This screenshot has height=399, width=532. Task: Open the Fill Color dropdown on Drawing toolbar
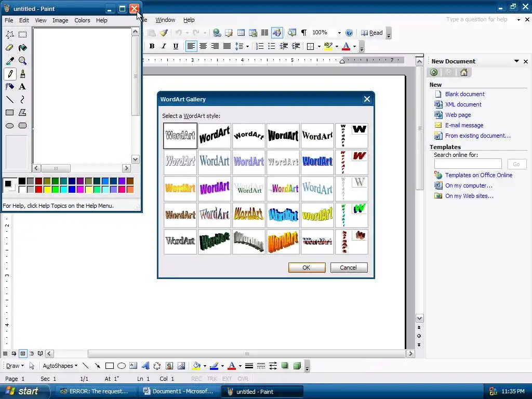coord(205,366)
